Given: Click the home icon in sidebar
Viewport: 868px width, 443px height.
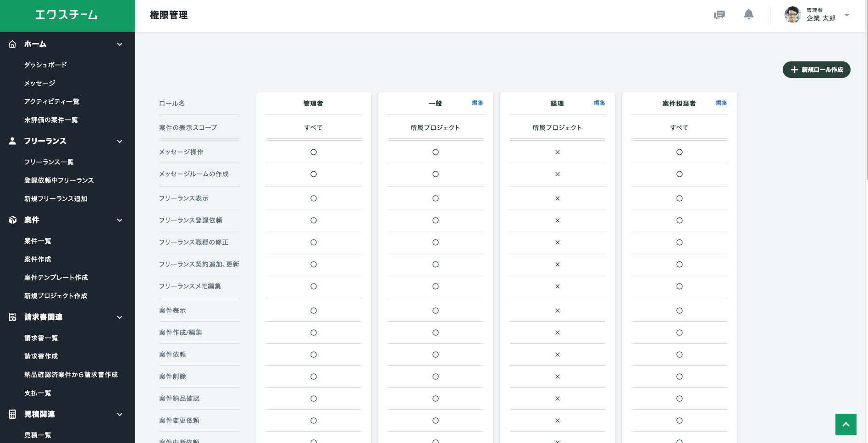Looking at the screenshot, I should pyautogui.click(x=12, y=44).
